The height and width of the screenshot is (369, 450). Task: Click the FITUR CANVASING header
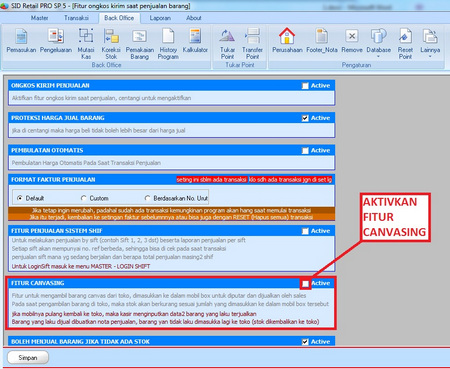tap(38, 283)
